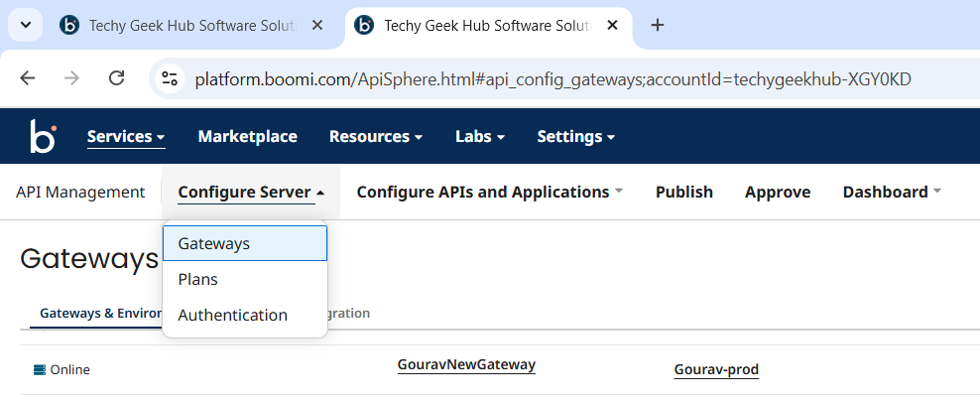Reload the page with refresh icon
980x404 pixels.
116,78
